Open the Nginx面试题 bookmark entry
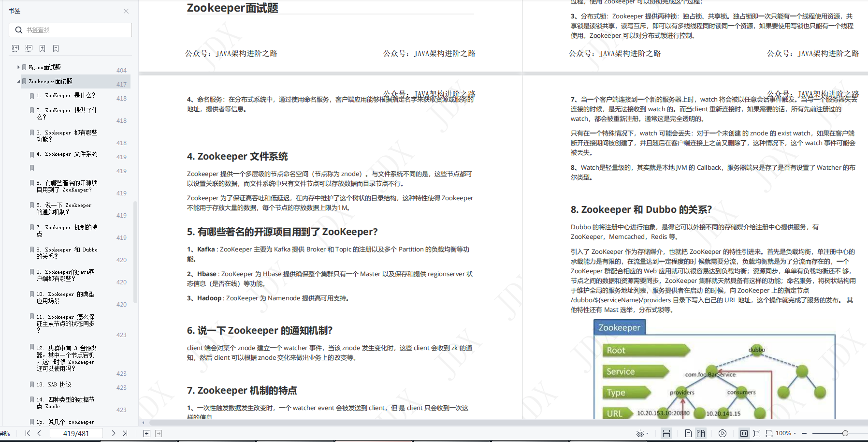The image size is (868, 442). [x=44, y=67]
